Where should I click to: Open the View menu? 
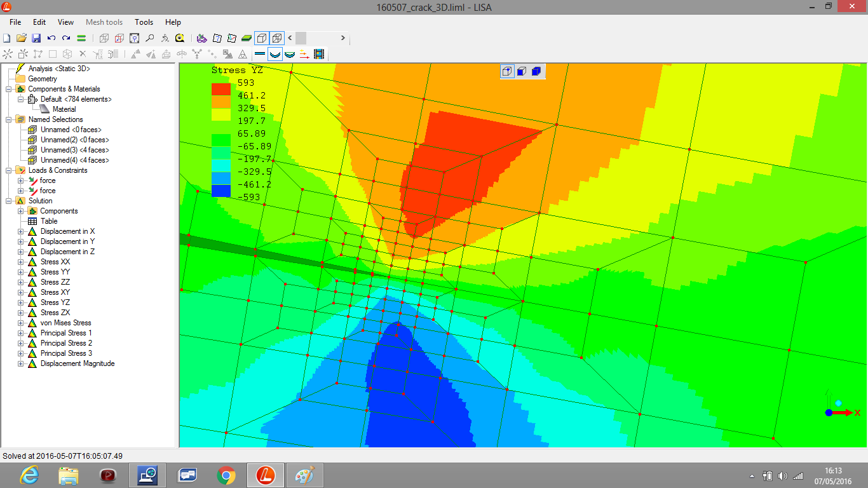65,22
